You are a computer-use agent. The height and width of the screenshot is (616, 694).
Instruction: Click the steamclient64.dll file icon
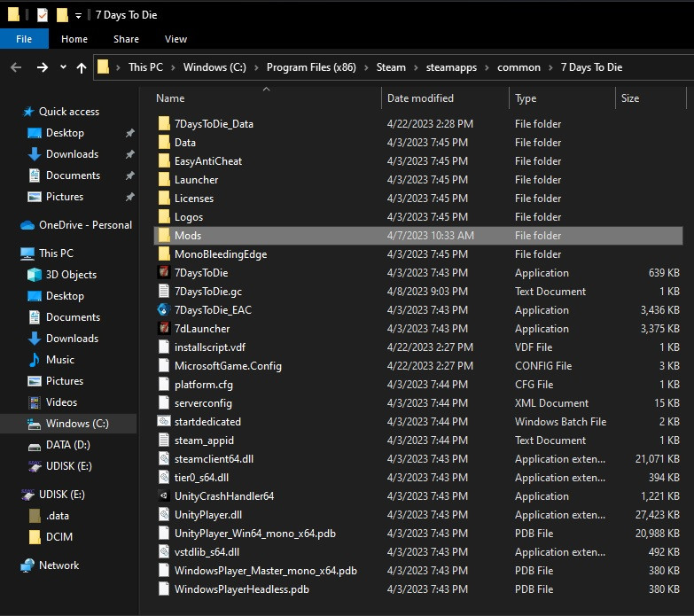pos(164,458)
